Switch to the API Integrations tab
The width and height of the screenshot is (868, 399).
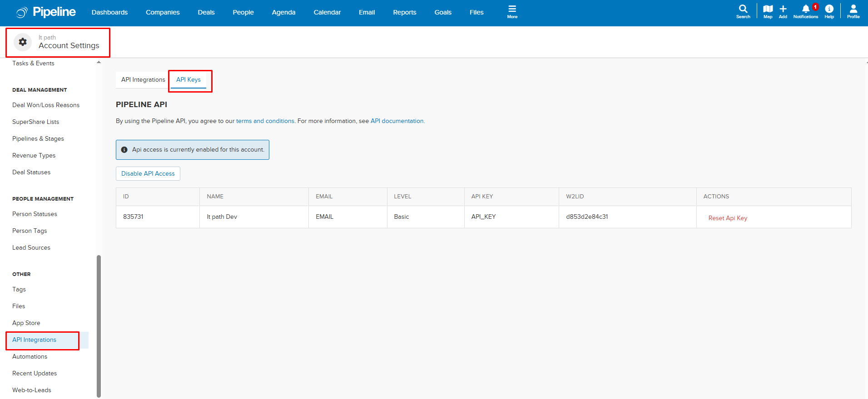click(x=143, y=80)
